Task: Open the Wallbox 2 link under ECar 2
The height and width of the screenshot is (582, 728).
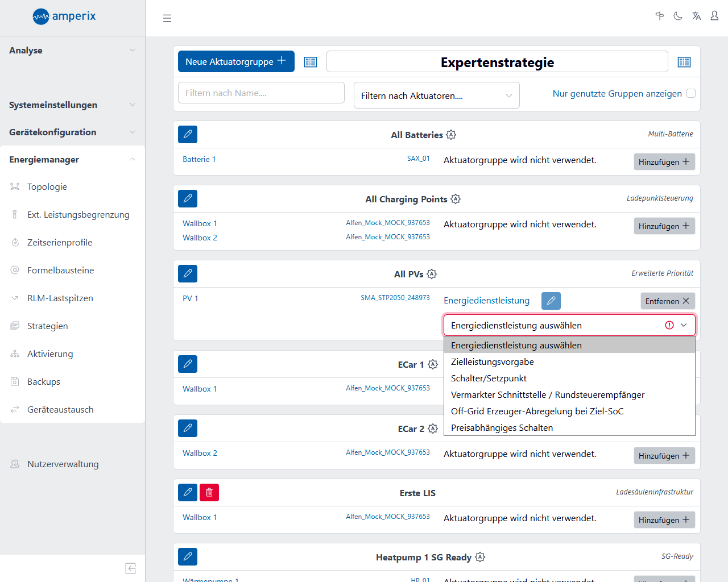Action: [x=200, y=453]
